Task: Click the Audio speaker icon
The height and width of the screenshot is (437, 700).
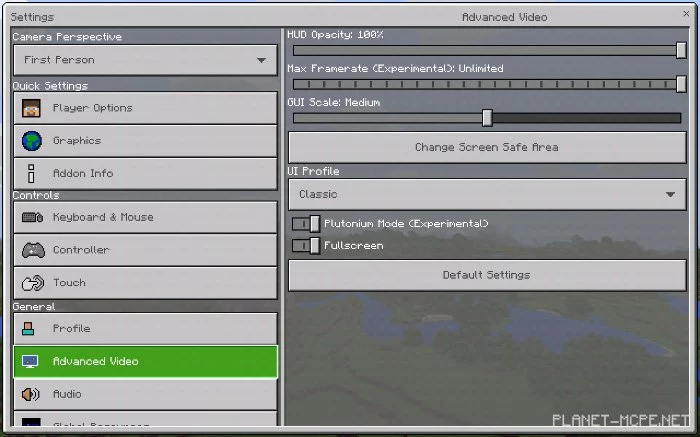Action: (32, 394)
